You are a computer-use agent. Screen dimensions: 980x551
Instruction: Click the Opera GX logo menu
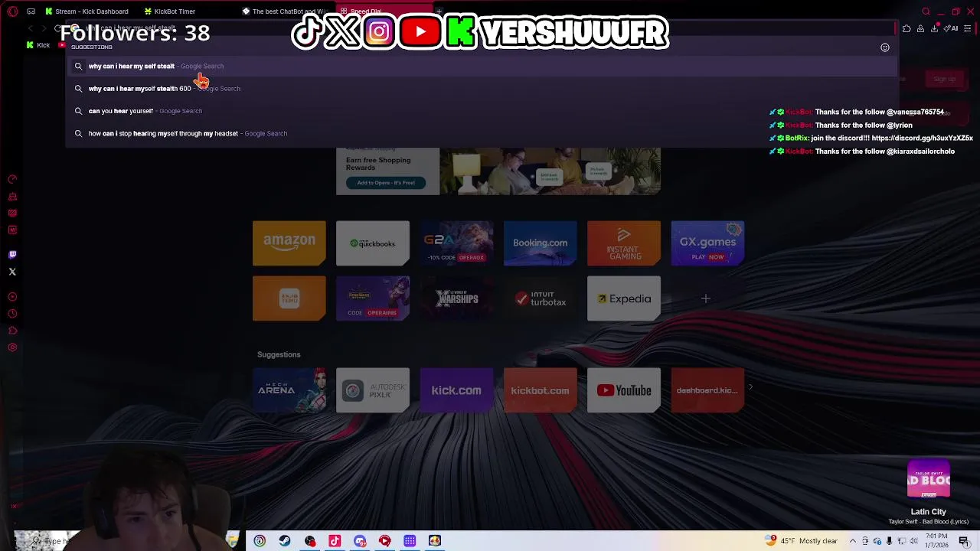point(11,11)
